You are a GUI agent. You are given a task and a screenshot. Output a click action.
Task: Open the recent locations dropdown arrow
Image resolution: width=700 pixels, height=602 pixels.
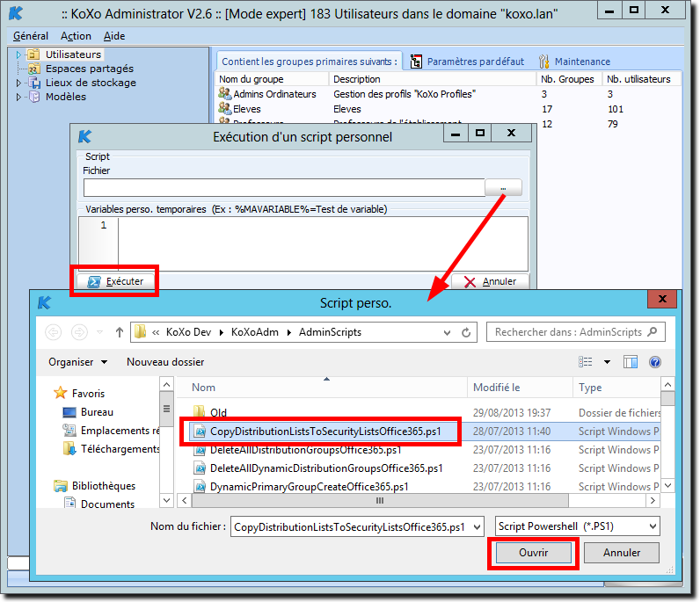99,332
